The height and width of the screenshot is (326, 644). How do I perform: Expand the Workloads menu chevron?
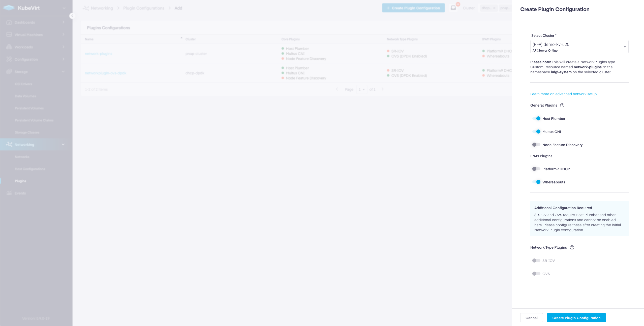click(63, 47)
